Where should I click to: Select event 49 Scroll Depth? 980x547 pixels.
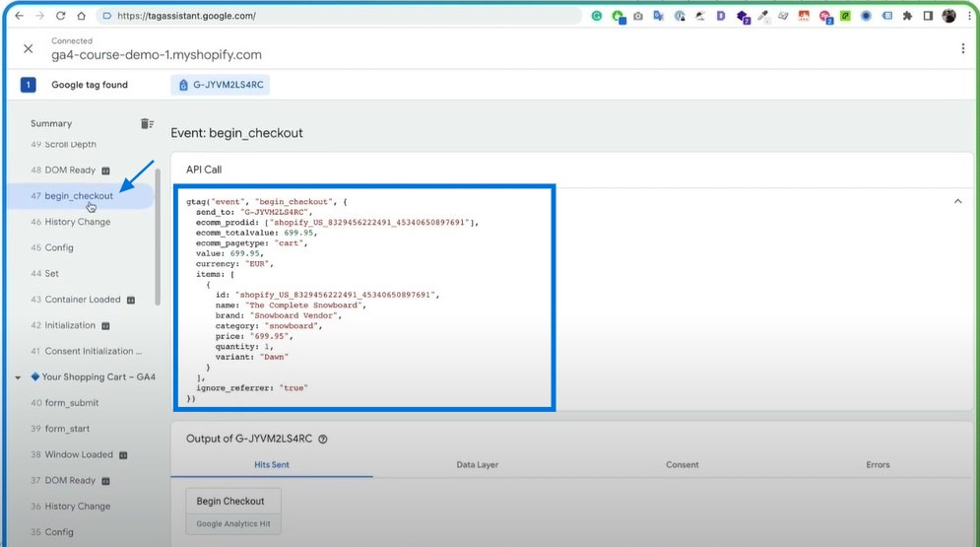64,144
